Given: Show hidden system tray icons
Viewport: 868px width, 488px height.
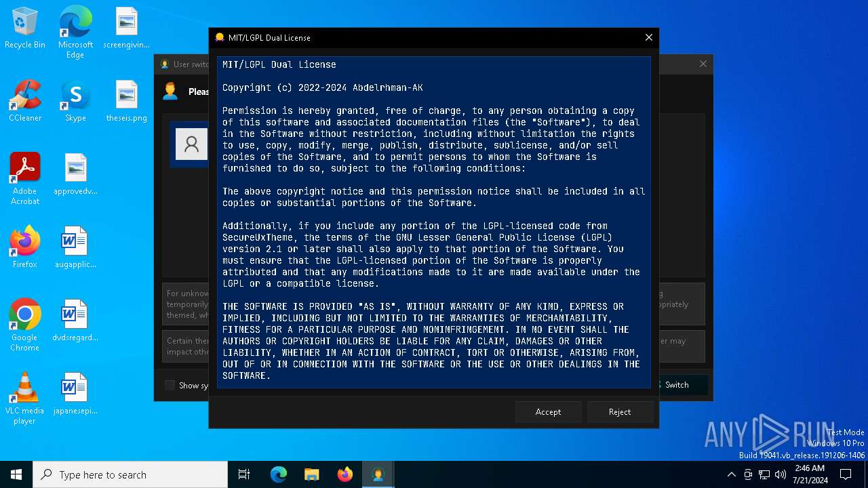Looking at the screenshot, I should (x=731, y=474).
